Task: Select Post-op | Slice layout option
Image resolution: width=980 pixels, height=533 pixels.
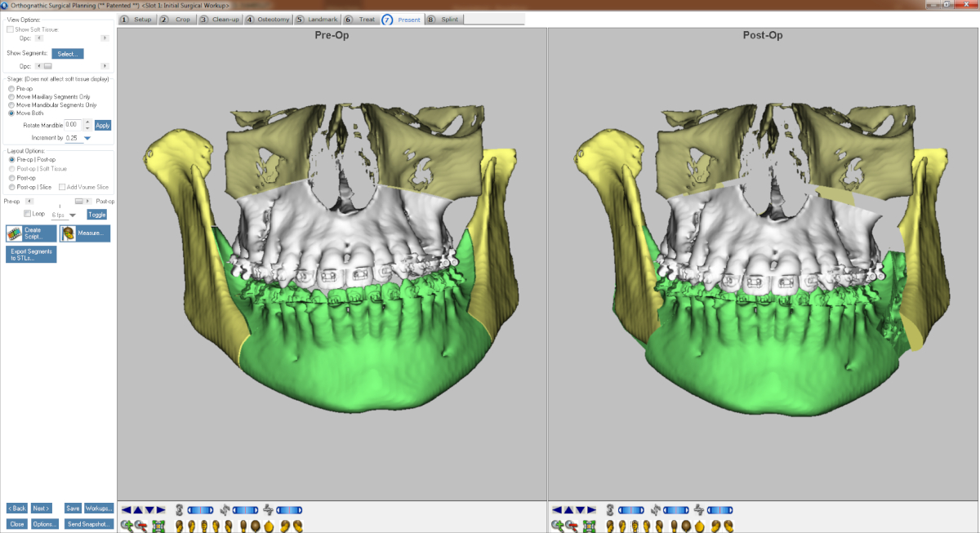Action: [x=11, y=187]
